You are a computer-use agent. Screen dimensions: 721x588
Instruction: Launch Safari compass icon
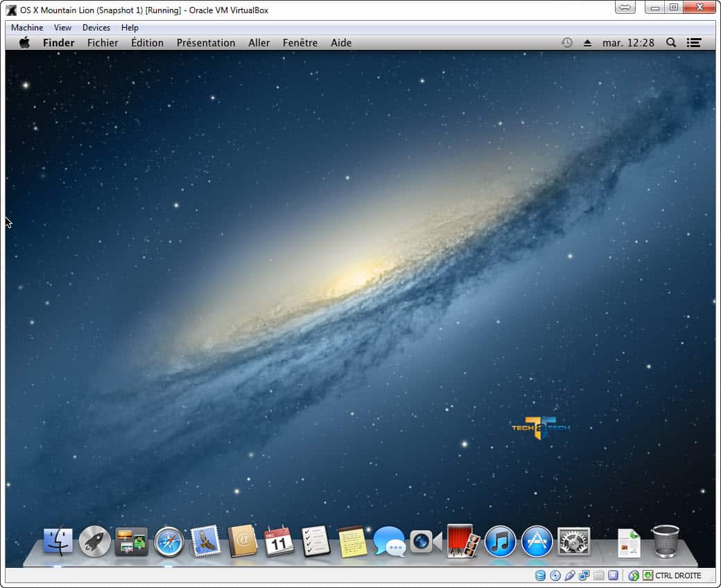[168, 542]
